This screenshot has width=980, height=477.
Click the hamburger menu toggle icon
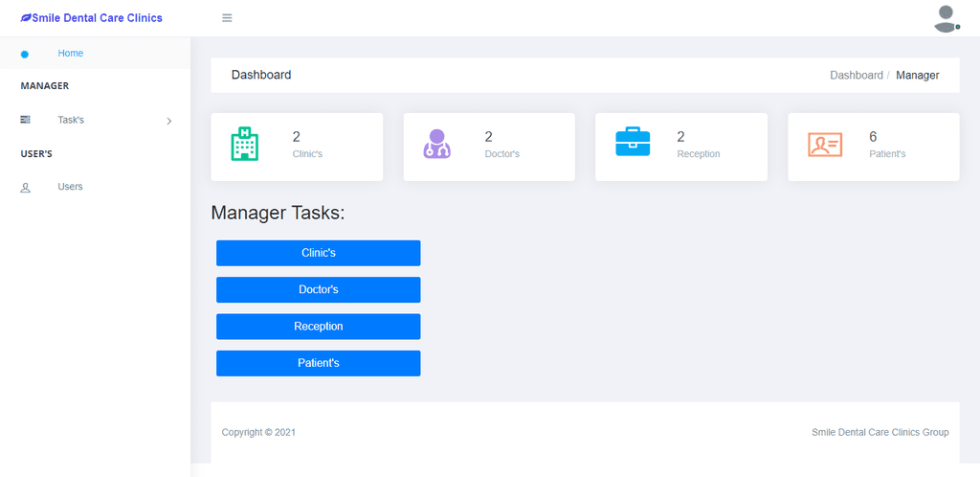pos(227,18)
